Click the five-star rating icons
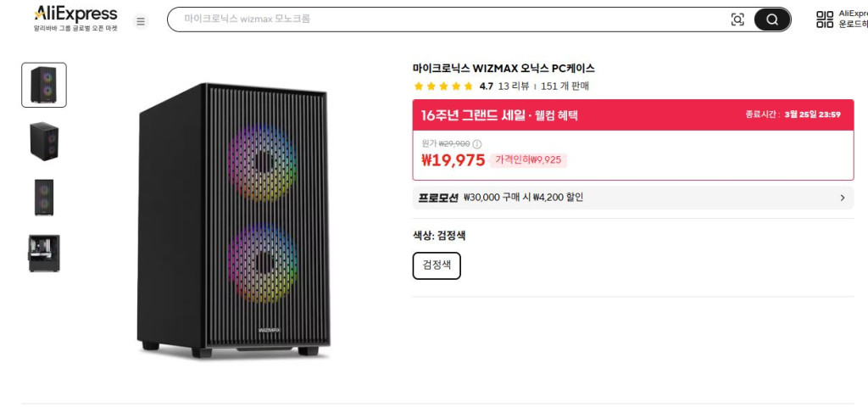 pyautogui.click(x=442, y=87)
